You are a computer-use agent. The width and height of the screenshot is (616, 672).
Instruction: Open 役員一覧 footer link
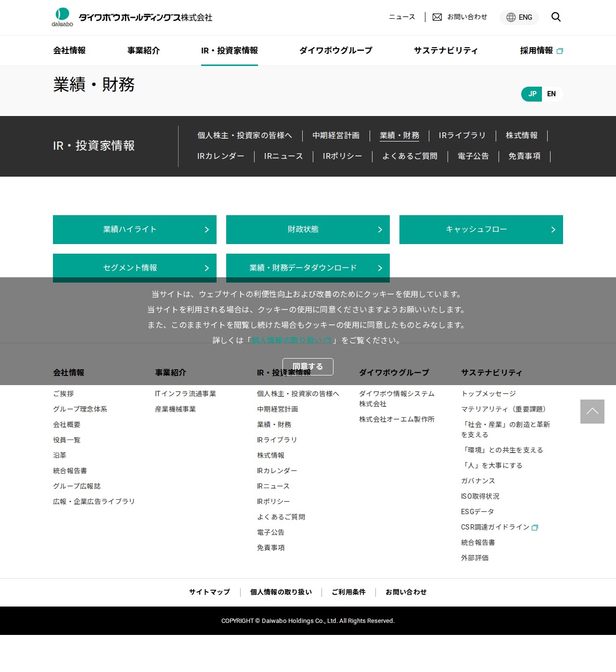[x=67, y=440]
